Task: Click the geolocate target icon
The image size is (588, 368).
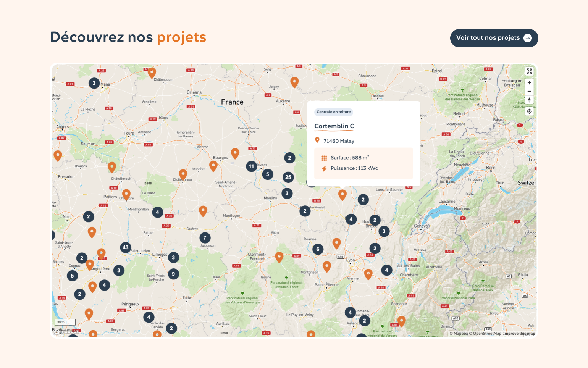Action: (529, 111)
